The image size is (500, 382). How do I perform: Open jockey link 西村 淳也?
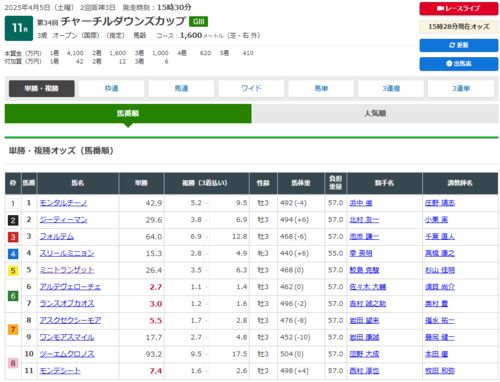(x=364, y=371)
